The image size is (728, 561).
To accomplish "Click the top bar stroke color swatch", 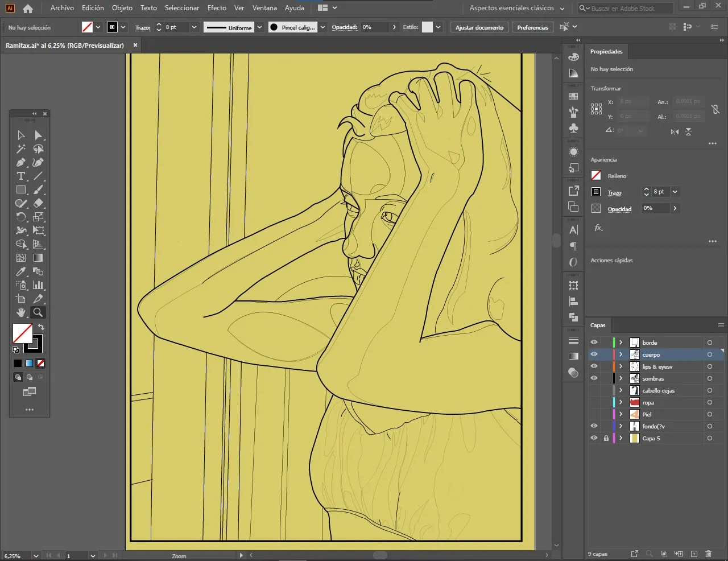I will tap(112, 27).
